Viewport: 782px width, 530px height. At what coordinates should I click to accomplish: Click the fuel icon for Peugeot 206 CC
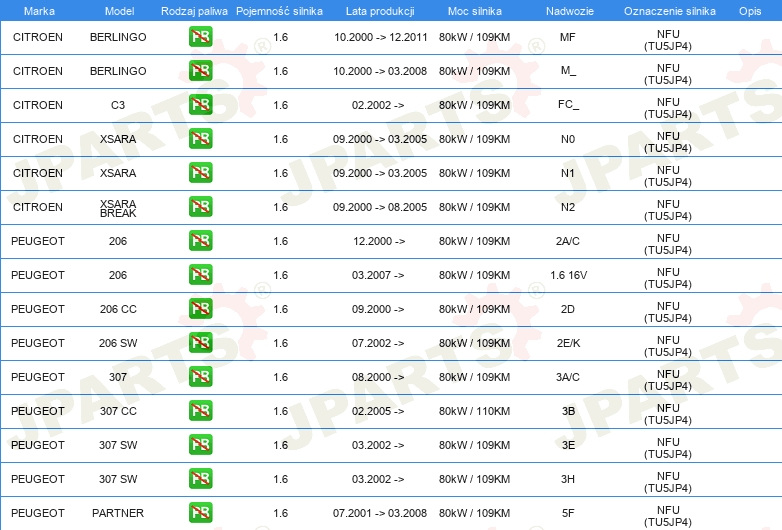click(x=200, y=309)
